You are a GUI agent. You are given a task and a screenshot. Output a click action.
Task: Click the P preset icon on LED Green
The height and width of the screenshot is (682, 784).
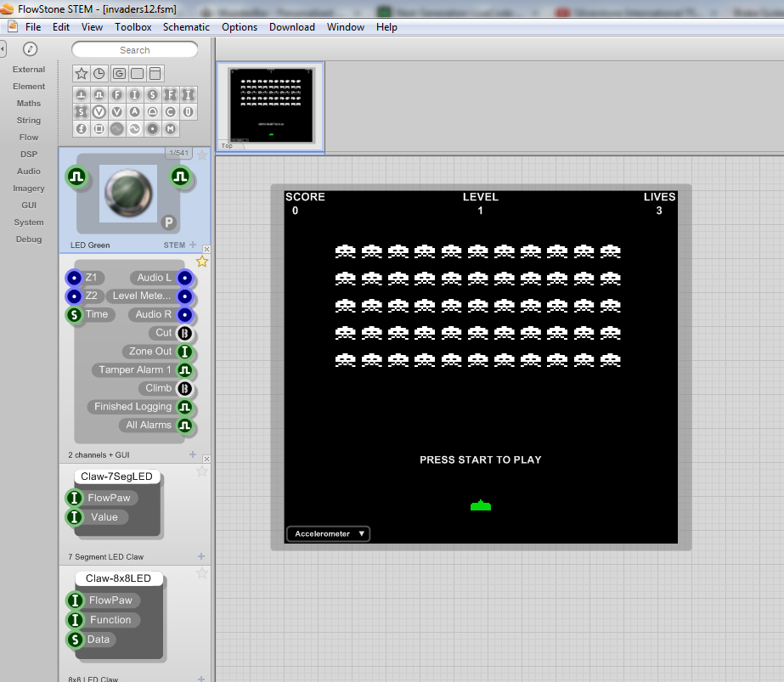169,223
